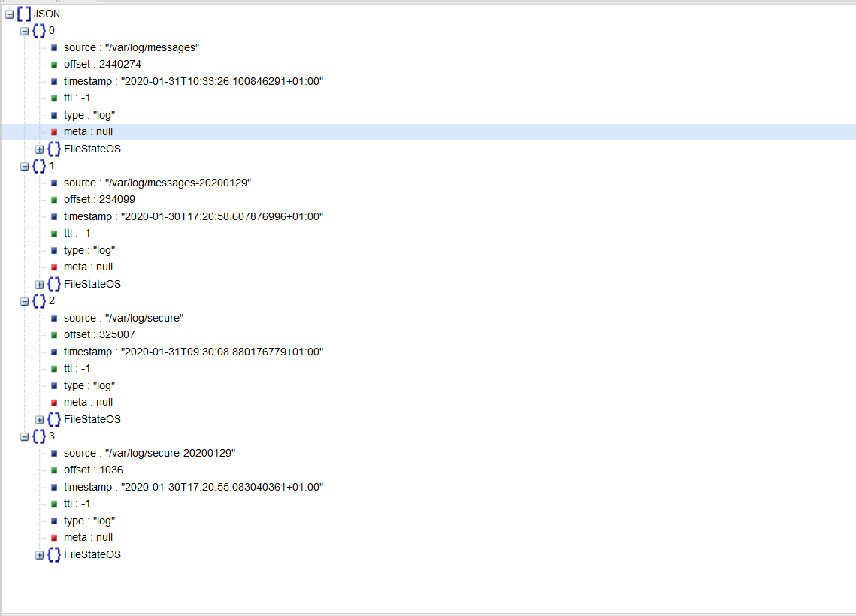Screen dimensions: 856x616
Task: Select timestamp 2020-01-30T17:20:55 row
Action: (x=193, y=487)
